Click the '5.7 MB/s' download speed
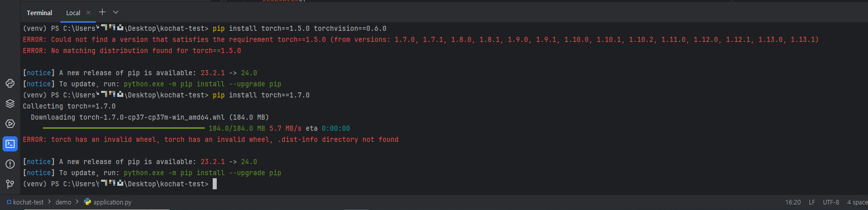 [285, 128]
